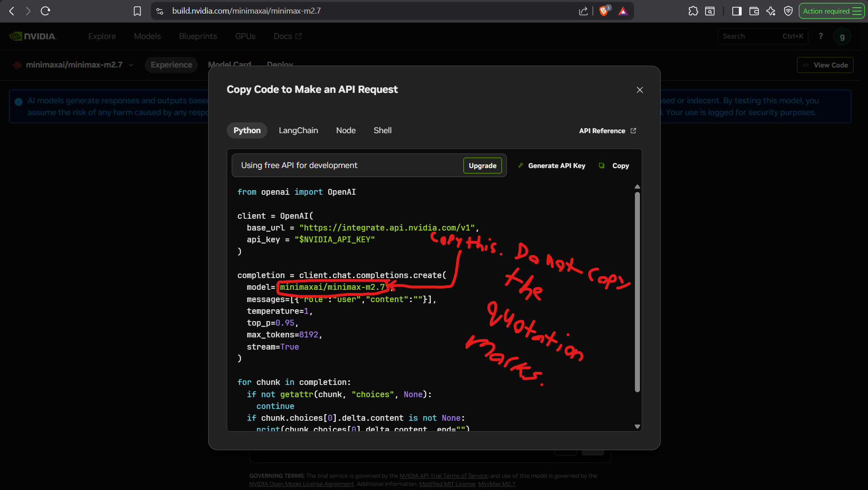Screen dimensions: 868x490
Task: Open the API Reference link
Action: click(607, 131)
